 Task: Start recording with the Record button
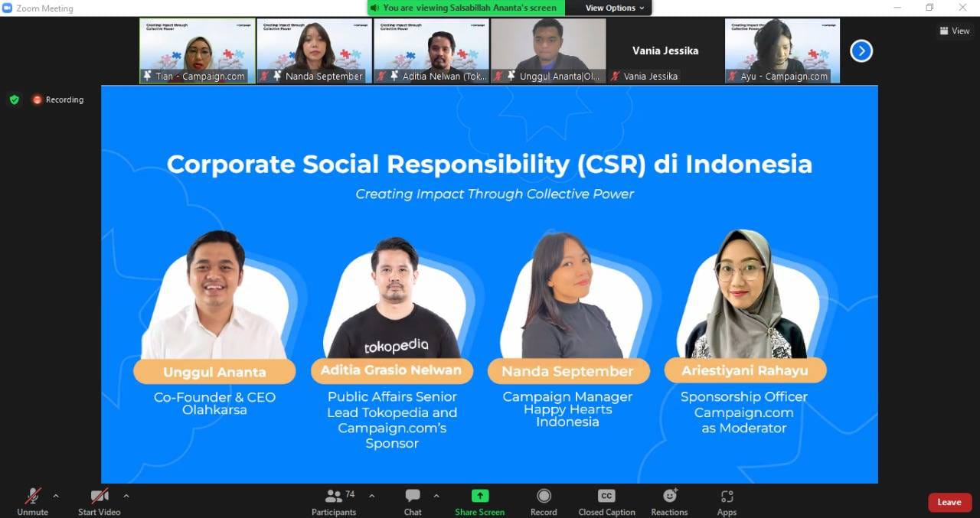(544, 501)
